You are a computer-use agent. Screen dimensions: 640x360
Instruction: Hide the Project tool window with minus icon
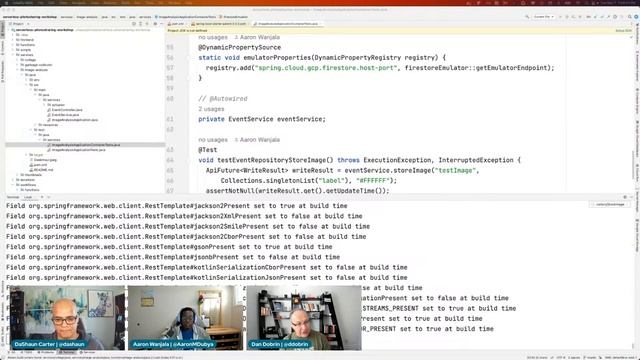(x=161, y=24)
